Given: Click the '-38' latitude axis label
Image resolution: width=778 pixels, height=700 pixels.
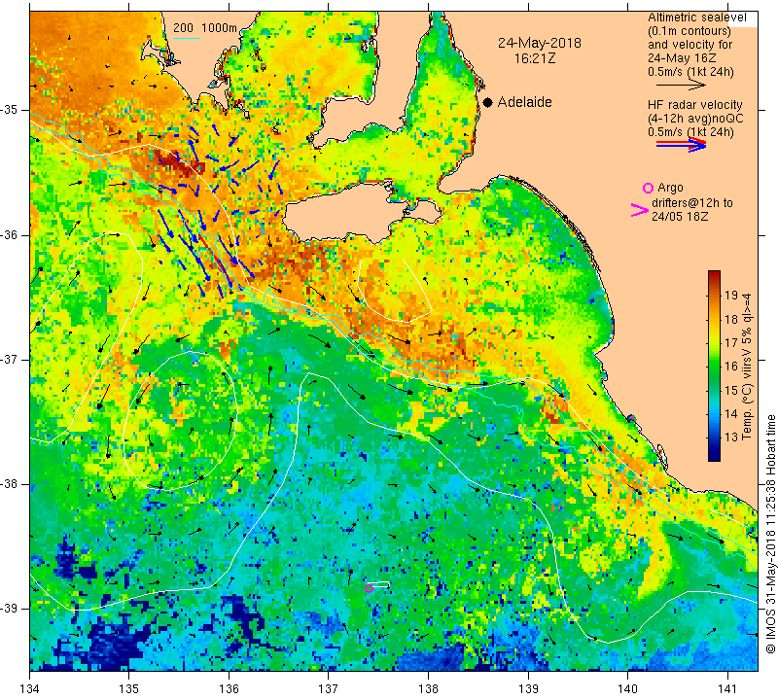Looking at the screenshot, I should (10, 484).
